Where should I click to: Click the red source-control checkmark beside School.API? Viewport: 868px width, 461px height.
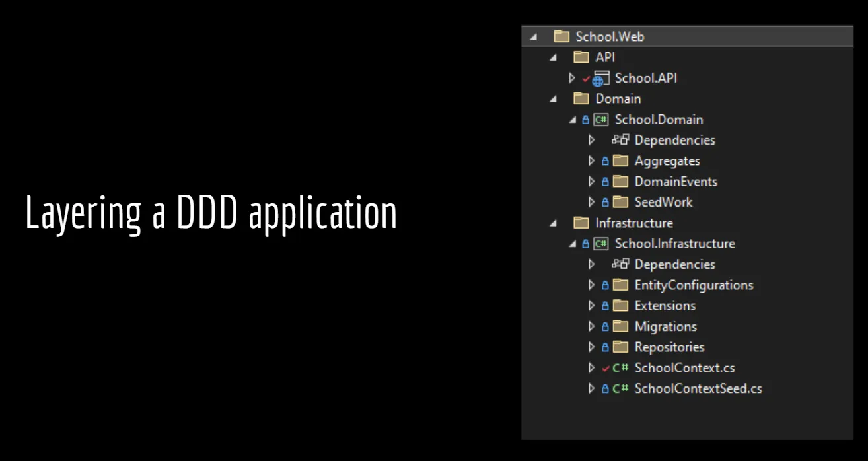tap(587, 78)
